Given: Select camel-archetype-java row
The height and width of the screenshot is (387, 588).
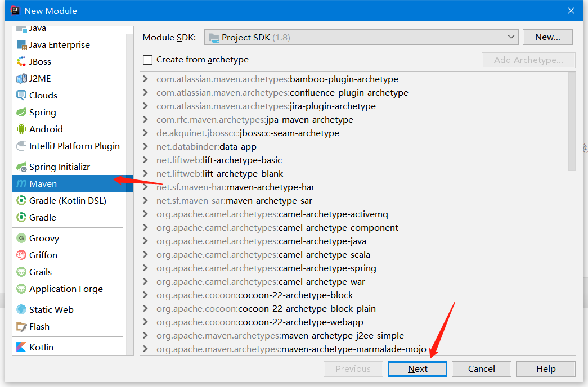Looking at the screenshot, I should 354,241.
